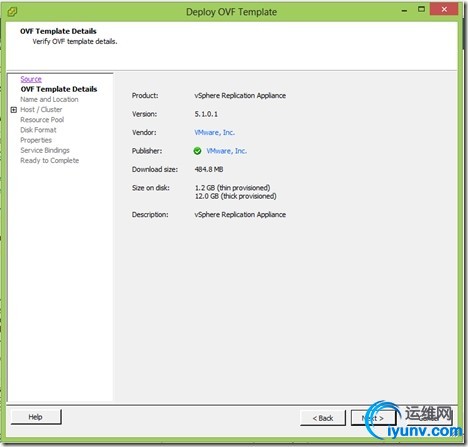Click the Product: label
468x447 pixels.
click(145, 96)
